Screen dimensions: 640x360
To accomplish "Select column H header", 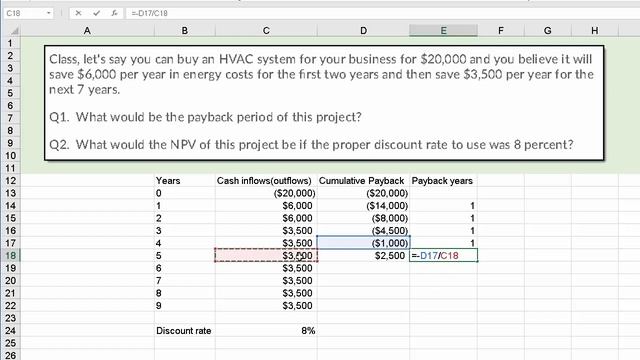I will click(595, 31).
